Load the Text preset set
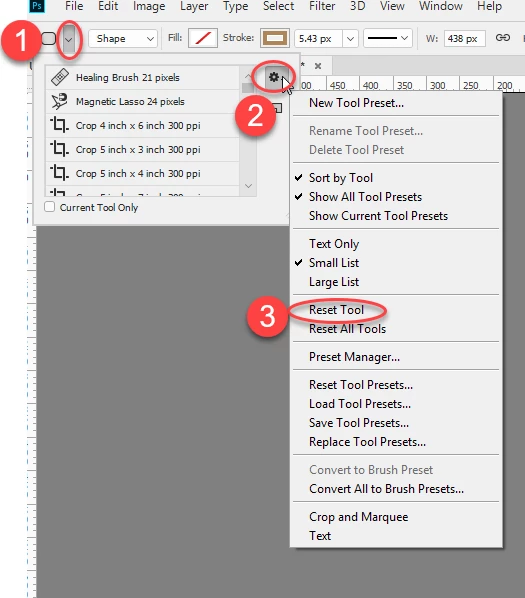The image size is (525, 598). [x=396, y=536]
